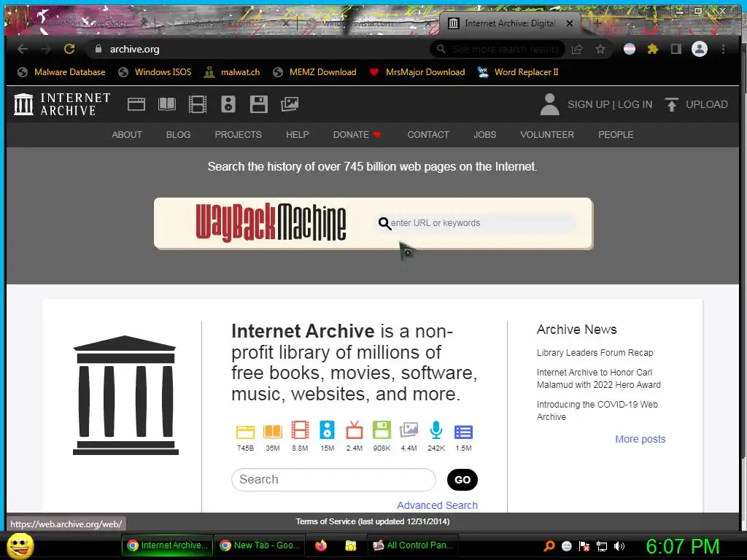Image resolution: width=747 pixels, height=560 pixels.
Task: Click the volume speaker tray icon
Action: tap(619, 546)
